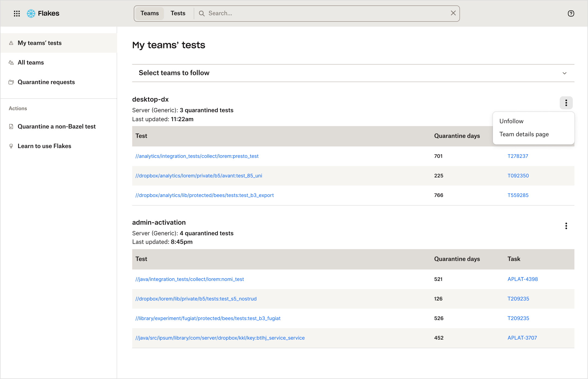
Task: Select Team details page menu entry
Action: click(524, 134)
